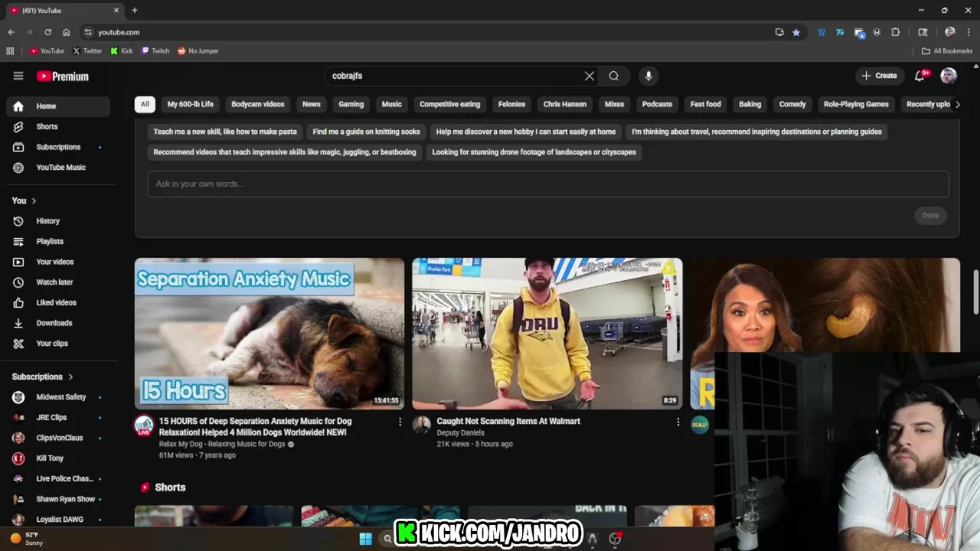Open the Walmart bodycam video thumbnail
Screen dimensions: 980x551
coord(547,334)
